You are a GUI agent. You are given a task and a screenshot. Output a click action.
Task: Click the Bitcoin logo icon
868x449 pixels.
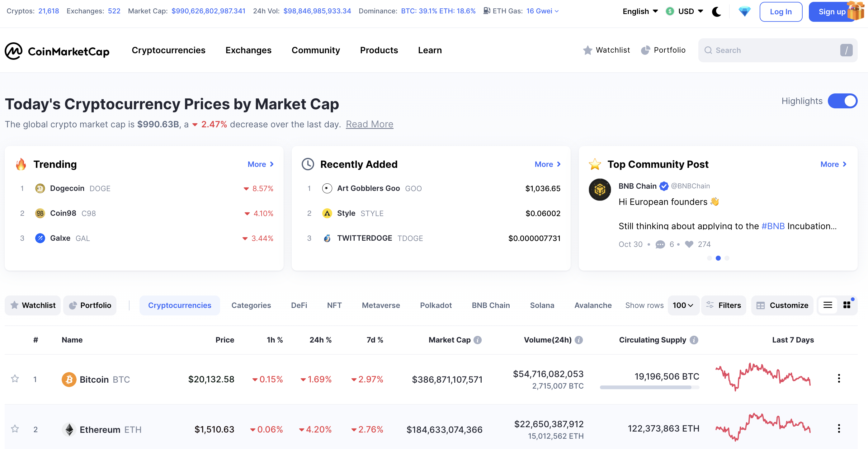pos(69,380)
